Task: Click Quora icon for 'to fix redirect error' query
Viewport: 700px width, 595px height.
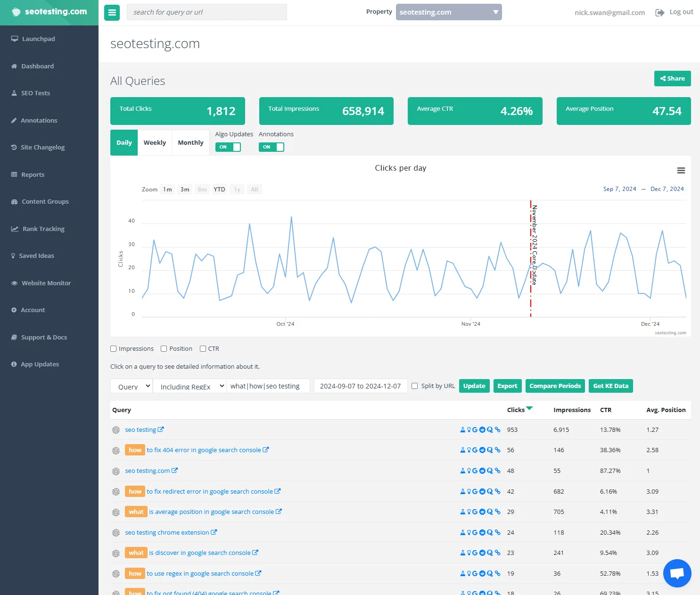Action: click(x=490, y=492)
